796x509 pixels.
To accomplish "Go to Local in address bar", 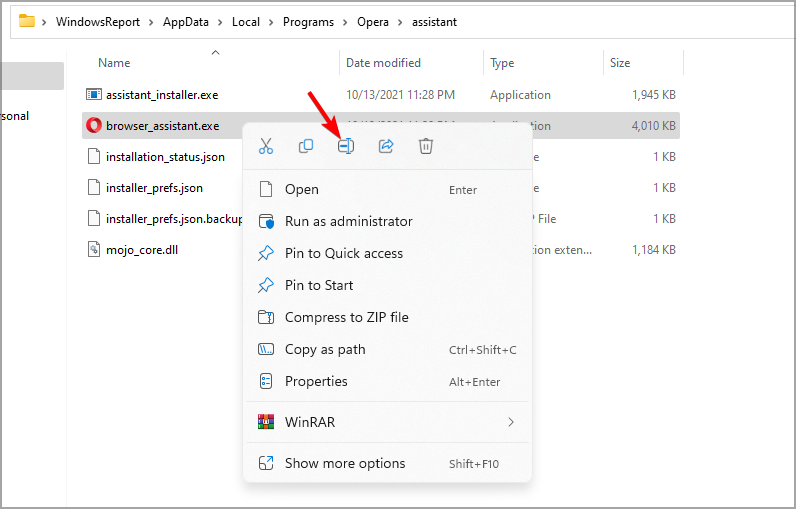I will point(246,22).
